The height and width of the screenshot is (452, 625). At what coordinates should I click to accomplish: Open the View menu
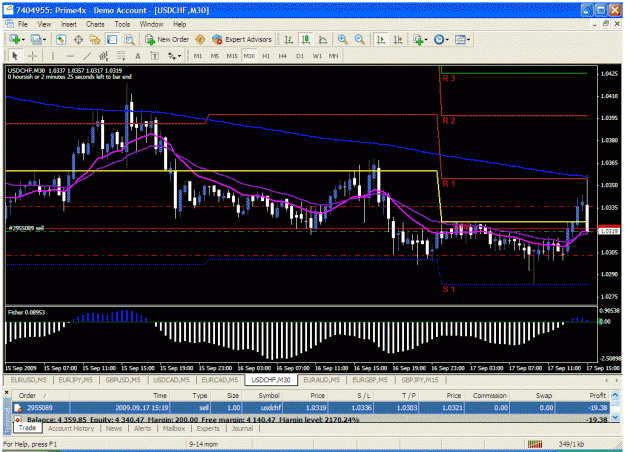tap(44, 24)
